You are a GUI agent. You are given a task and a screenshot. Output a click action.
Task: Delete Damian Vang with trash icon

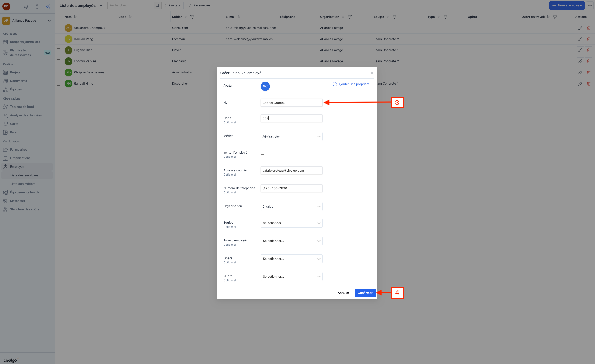coord(589,39)
